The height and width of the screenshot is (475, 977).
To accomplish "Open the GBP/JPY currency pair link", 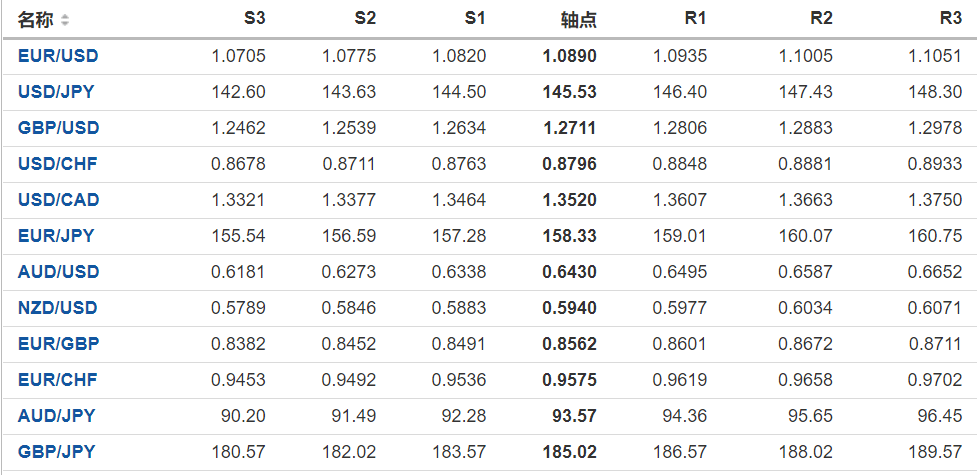I will (x=56, y=452).
